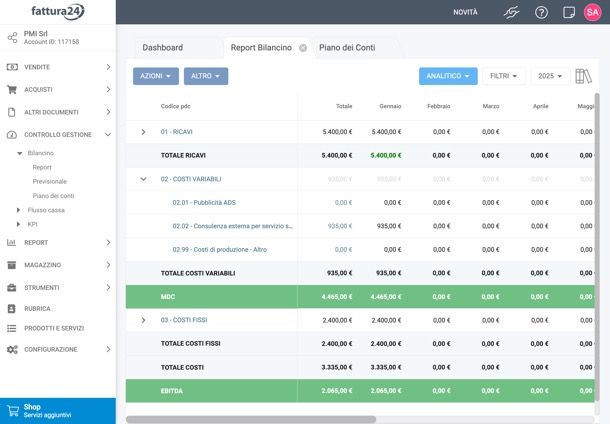Expand the 01 - RICAVI row

143,132
